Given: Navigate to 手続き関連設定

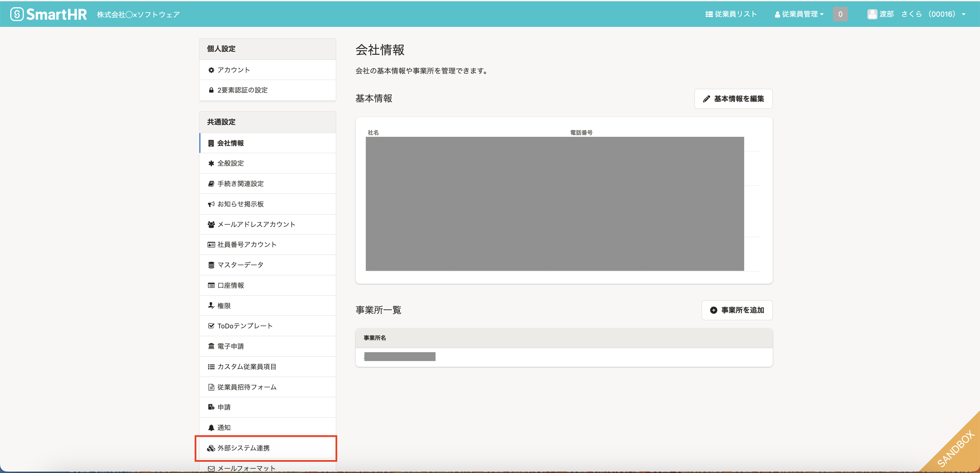Looking at the screenshot, I should (x=267, y=184).
